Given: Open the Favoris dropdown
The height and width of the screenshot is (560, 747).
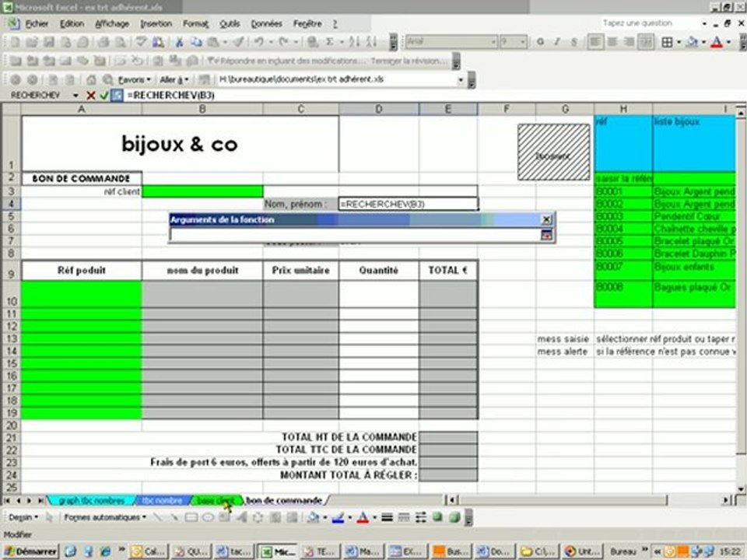Looking at the screenshot, I should (x=134, y=79).
